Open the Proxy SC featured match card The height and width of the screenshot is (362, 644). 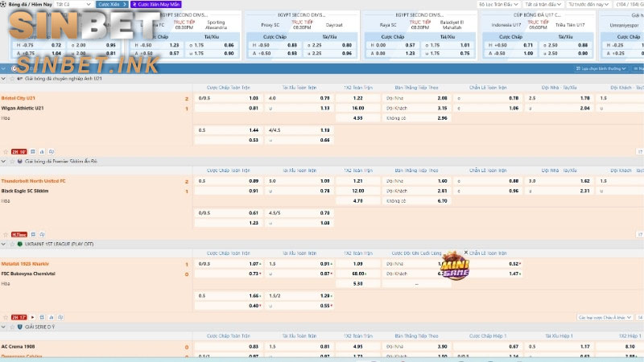302,35
